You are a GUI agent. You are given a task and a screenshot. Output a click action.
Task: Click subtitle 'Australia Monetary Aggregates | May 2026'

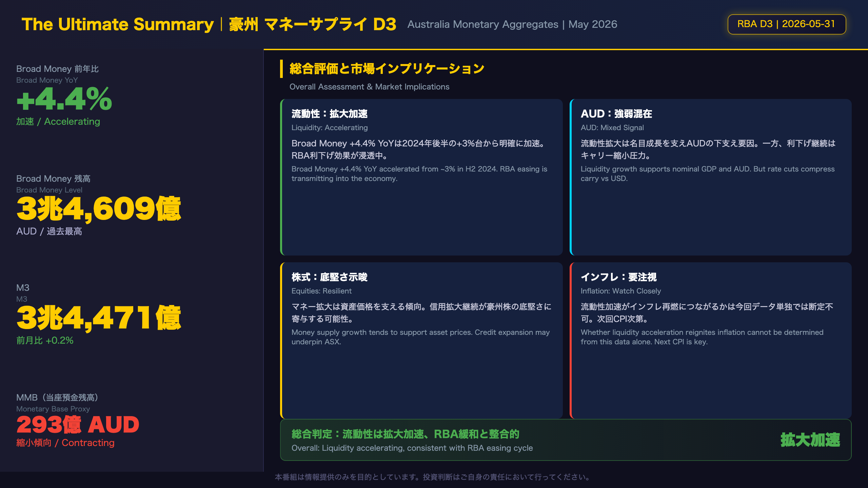pos(512,24)
